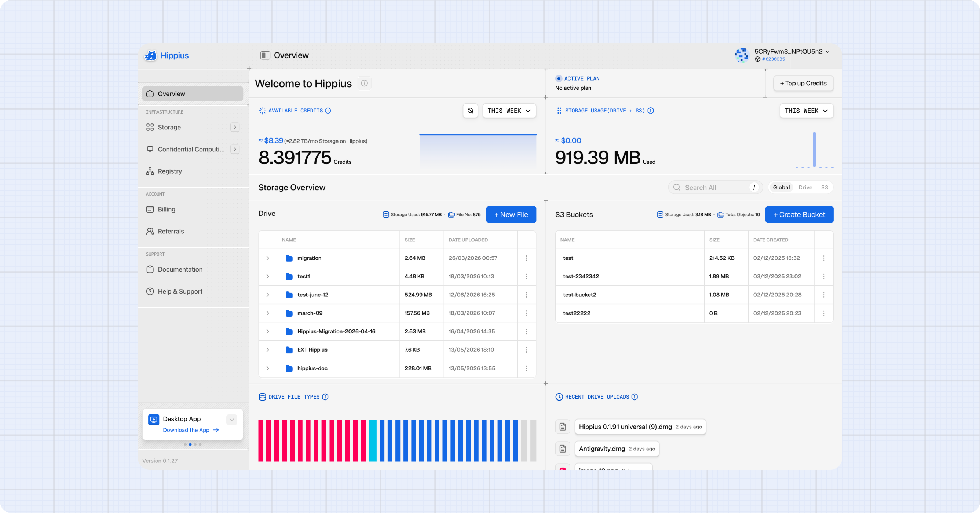This screenshot has width=980, height=513.
Task: Click the Available Credits info icon
Action: [328, 111]
